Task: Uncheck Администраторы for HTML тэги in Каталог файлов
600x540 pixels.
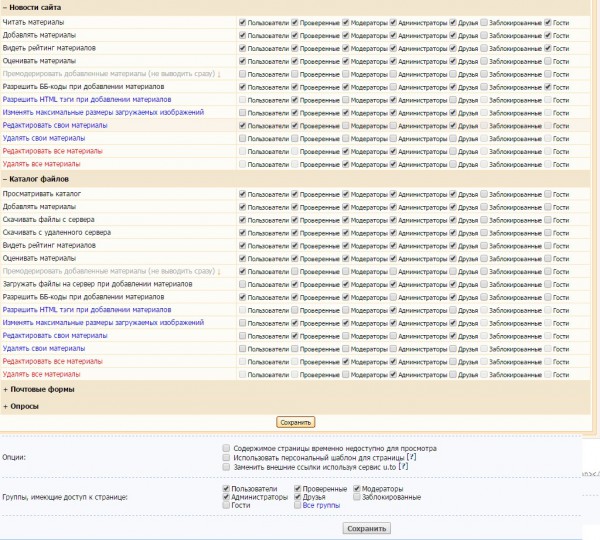Action: click(393, 310)
